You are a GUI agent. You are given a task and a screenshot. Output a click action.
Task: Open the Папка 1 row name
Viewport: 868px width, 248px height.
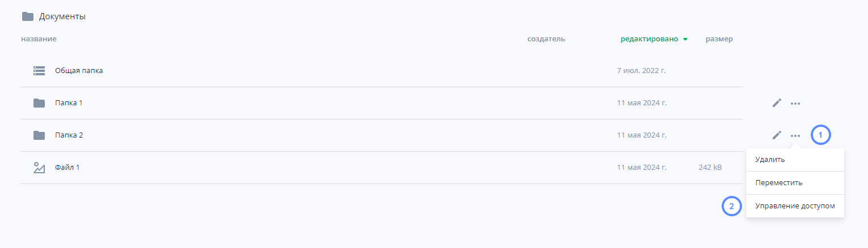(69, 103)
